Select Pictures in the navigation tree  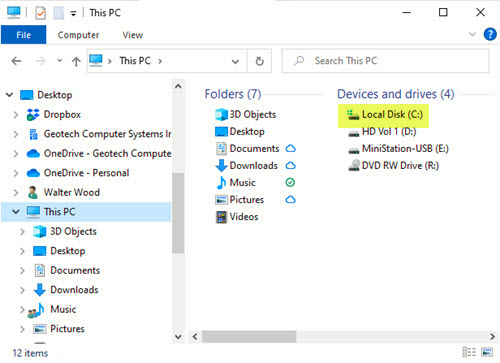[67, 329]
